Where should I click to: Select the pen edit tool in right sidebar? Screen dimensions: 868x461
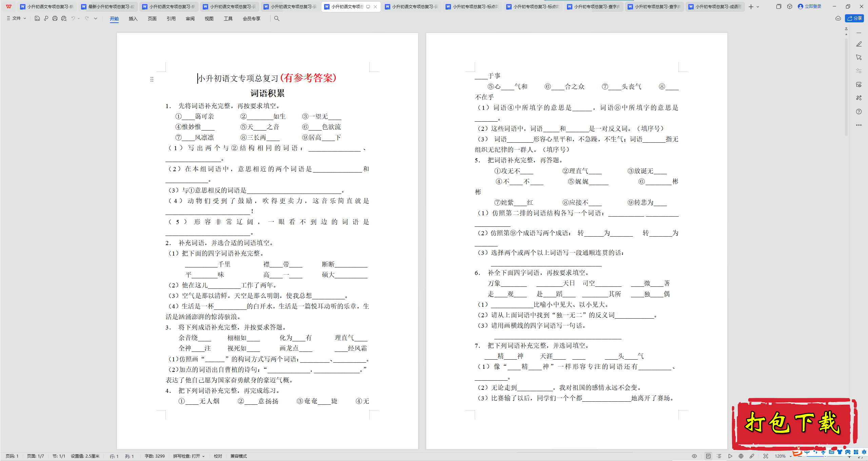(859, 44)
